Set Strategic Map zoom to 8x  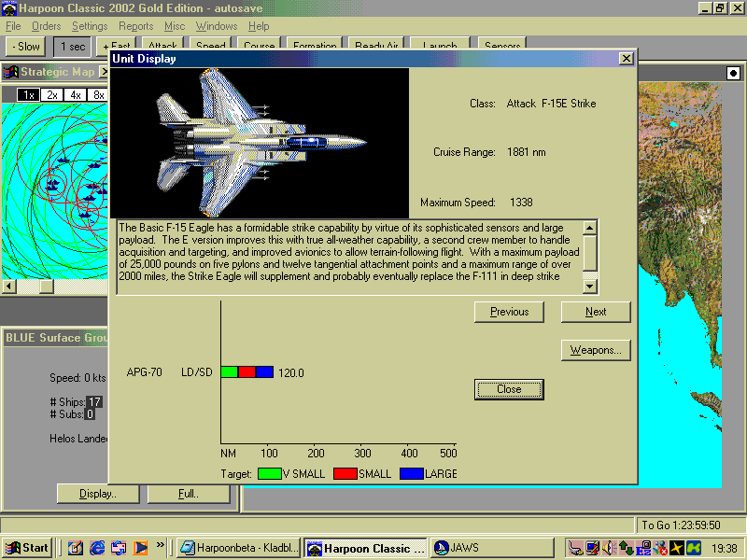[98, 95]
